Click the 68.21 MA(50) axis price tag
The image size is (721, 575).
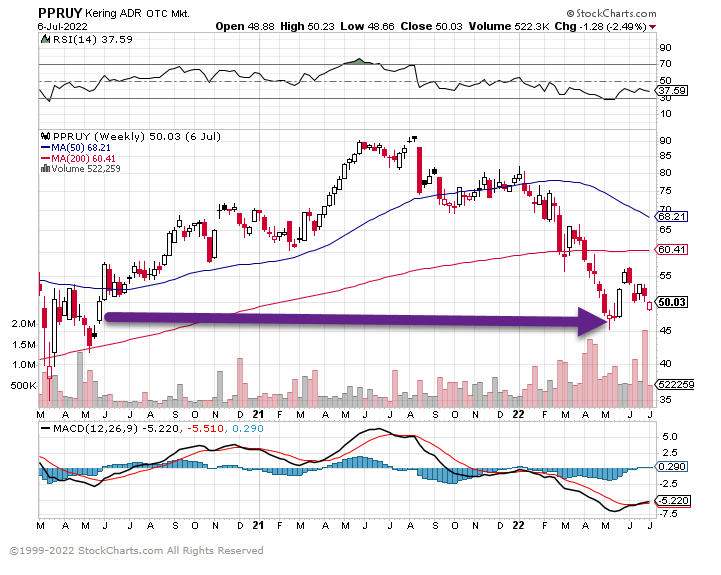(673, 216)
